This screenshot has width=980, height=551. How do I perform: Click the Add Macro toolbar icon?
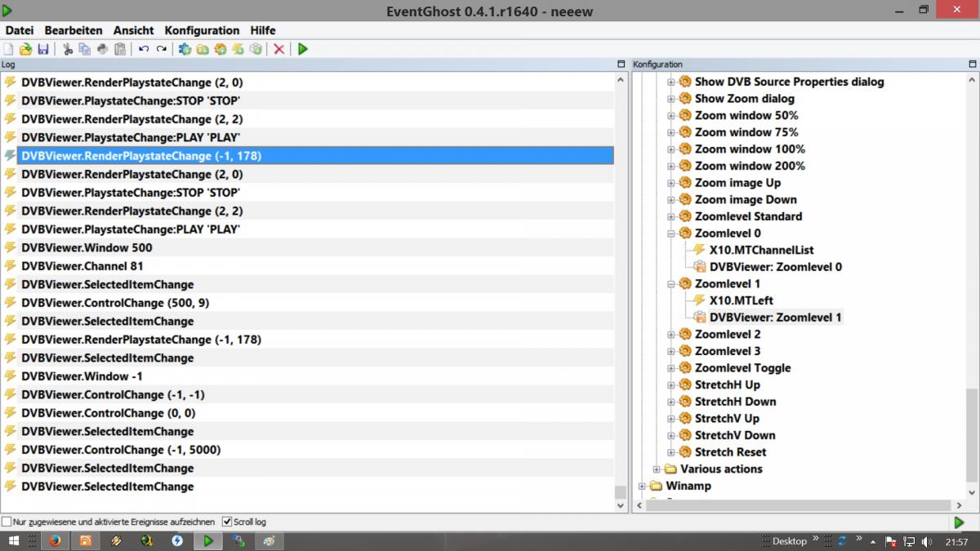click(220, 49)
